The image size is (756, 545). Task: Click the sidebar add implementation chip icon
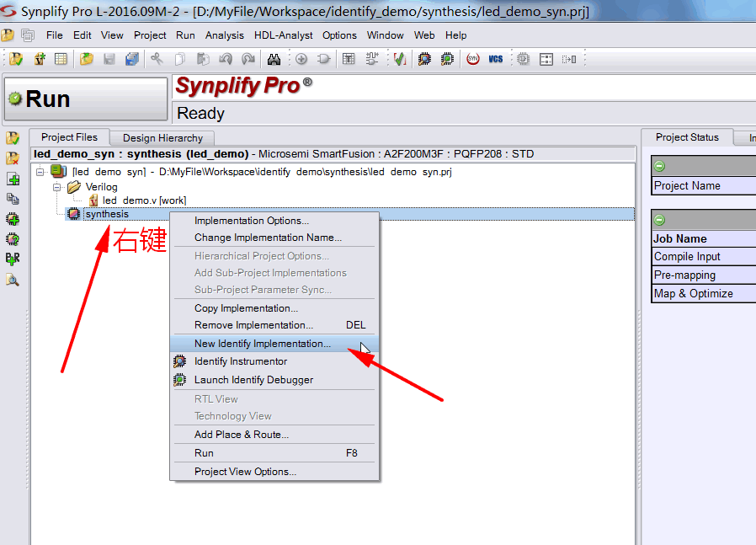click(13, 220)
